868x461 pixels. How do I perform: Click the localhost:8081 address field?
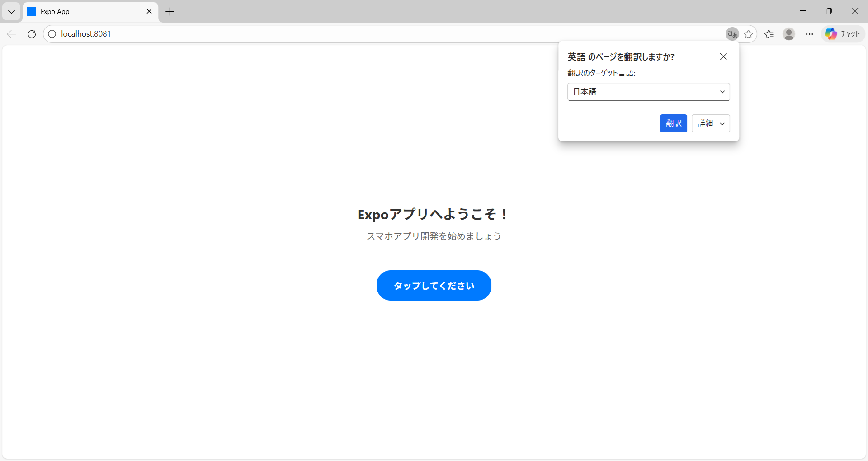pos(362,34)
